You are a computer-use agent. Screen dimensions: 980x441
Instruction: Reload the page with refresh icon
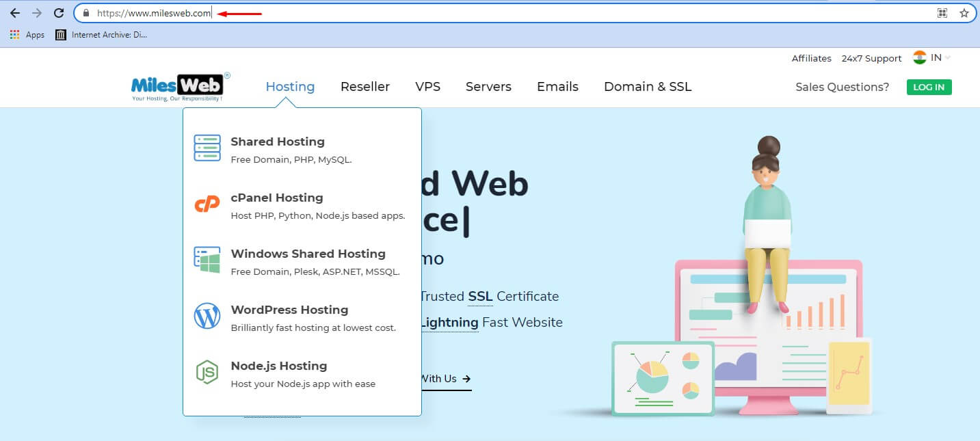click(x=59, y=13)
